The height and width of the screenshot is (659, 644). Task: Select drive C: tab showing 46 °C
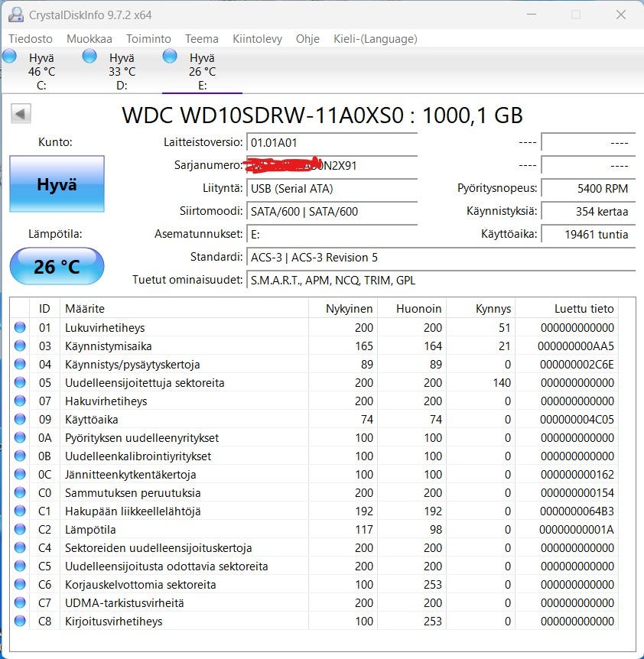click(x=41, y=71)
